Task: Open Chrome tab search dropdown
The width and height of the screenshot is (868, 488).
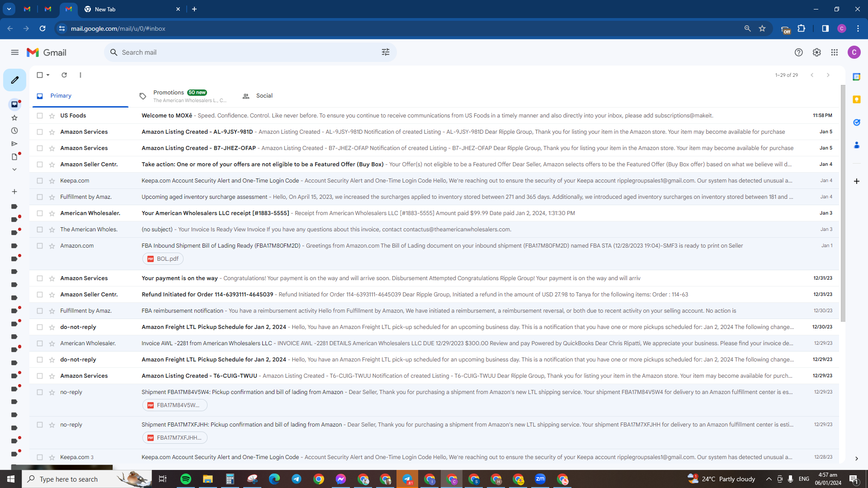Action: coord(9,9)
